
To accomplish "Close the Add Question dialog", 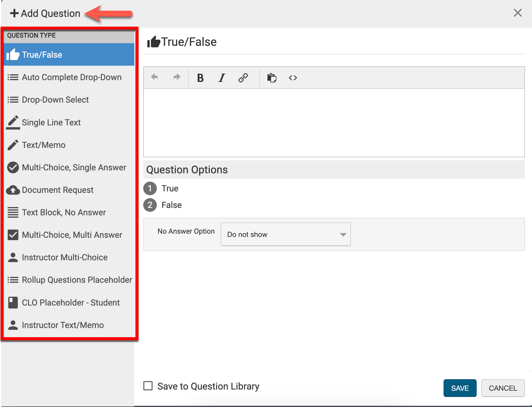I will tap(518, 13).
